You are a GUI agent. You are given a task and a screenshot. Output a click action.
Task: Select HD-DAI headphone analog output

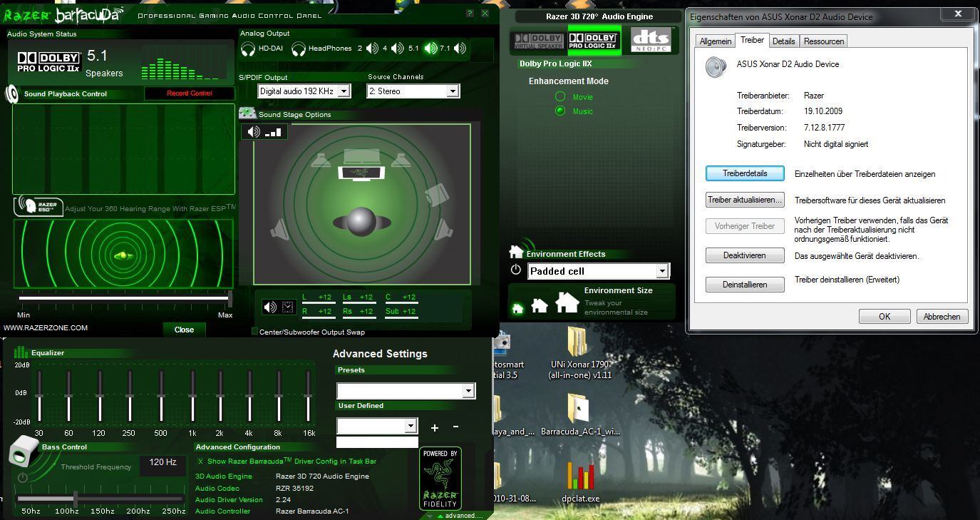tap(248, 49)
